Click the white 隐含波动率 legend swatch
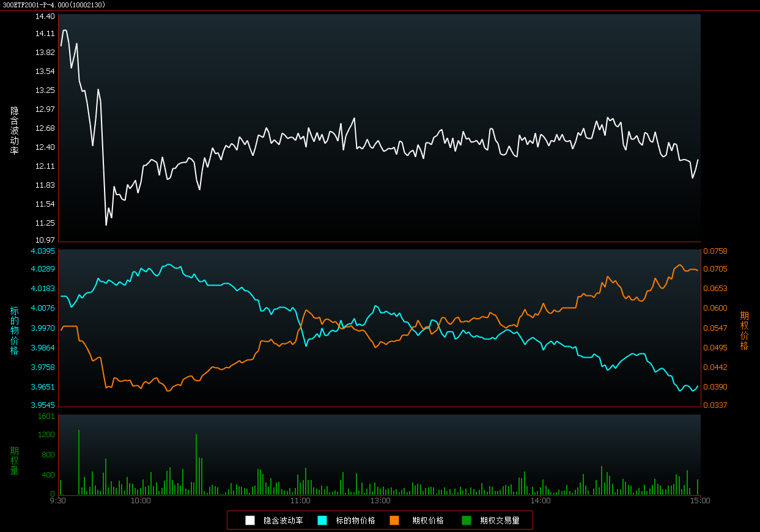This screenshot has height=532, width=760. (250, 520)
